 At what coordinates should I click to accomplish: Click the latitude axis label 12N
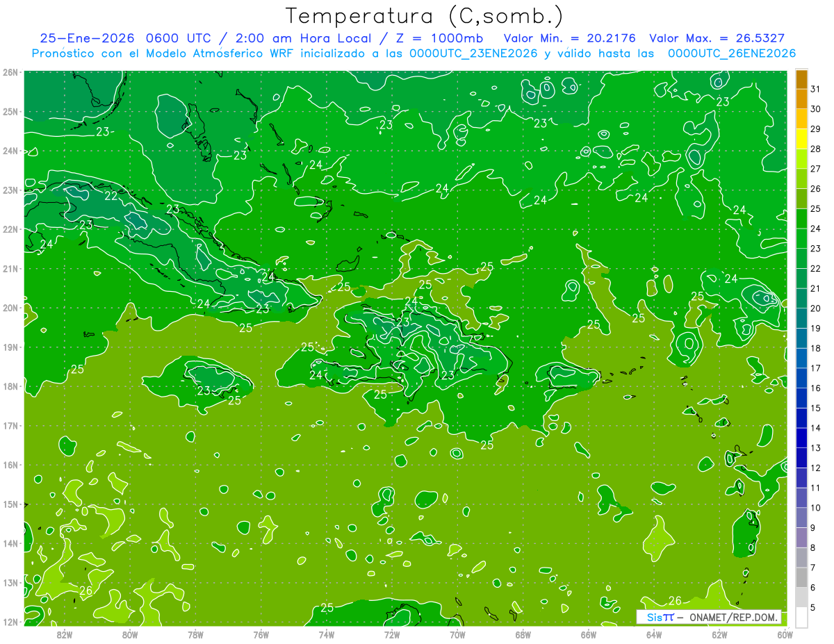[x=10, y=622]
